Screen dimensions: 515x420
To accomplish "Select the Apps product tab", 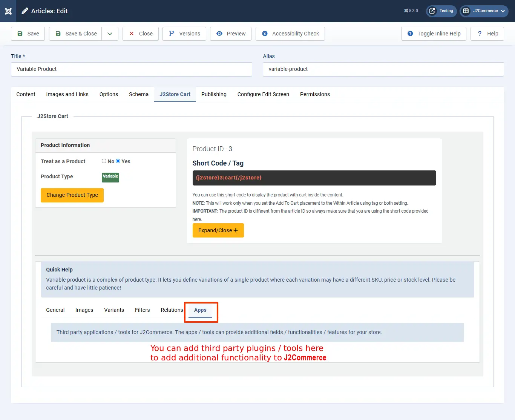I will click(200, 310).
